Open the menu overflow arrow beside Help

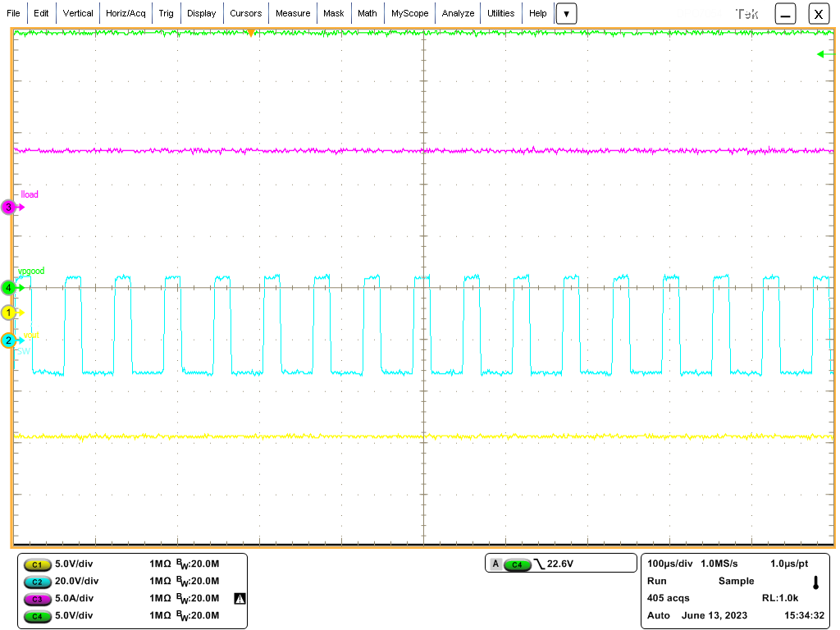pyautogui.click(x=566, y=13)
